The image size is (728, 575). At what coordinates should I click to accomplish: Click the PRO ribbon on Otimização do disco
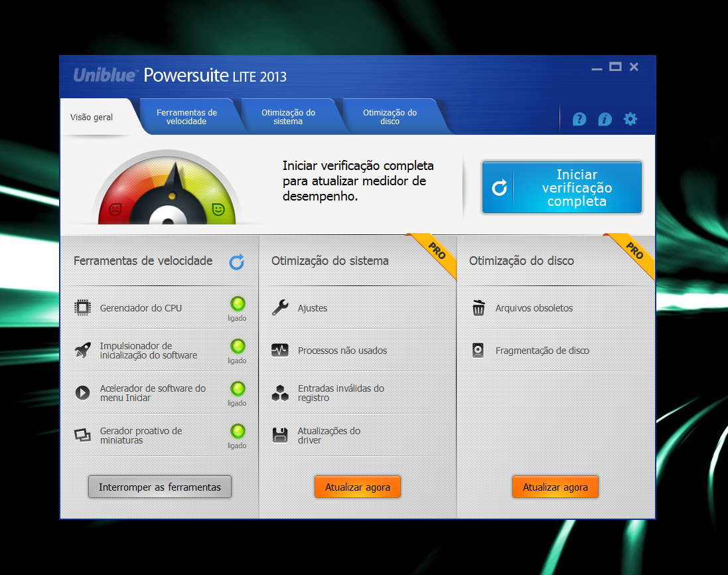click(634, 251)
